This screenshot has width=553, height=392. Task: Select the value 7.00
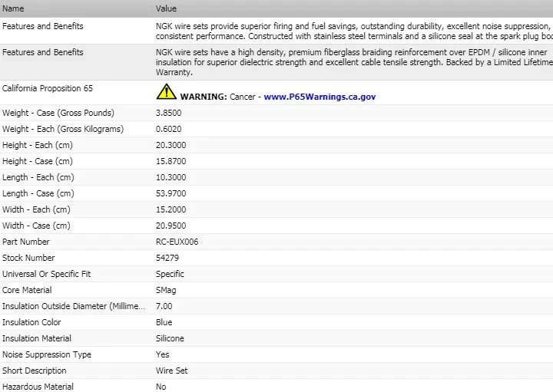coord(164,306)
